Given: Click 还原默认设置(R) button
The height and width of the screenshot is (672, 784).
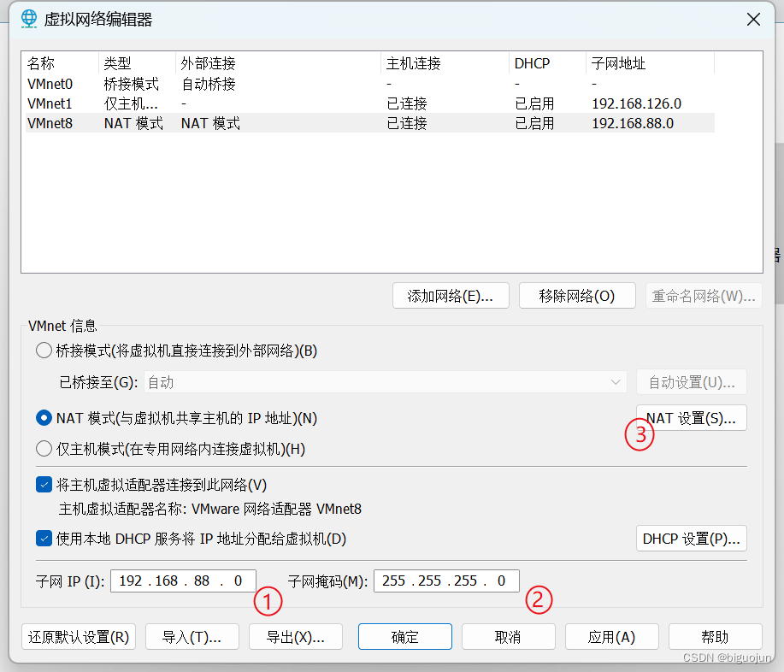Looking at the screenshot, I should [79, 636].
